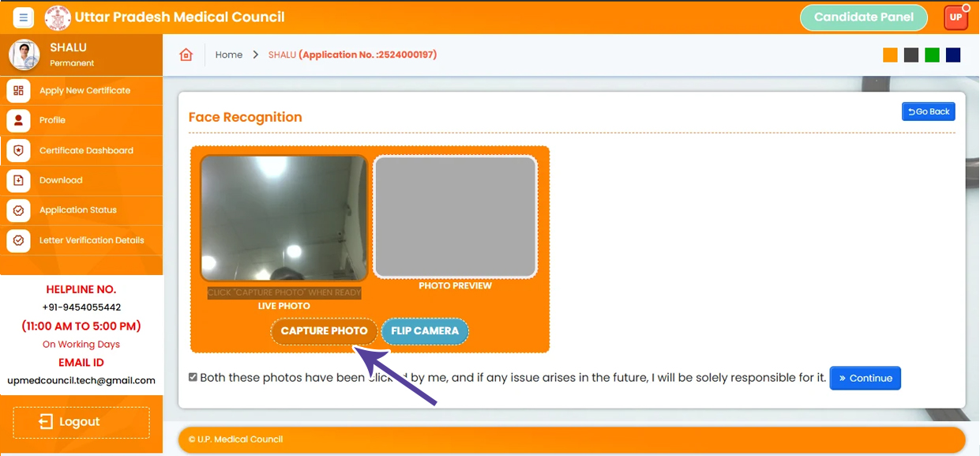The width and height of the screenshot is (980, 456).
Task: Select the green theme color swatch
Action: [932, 55]
